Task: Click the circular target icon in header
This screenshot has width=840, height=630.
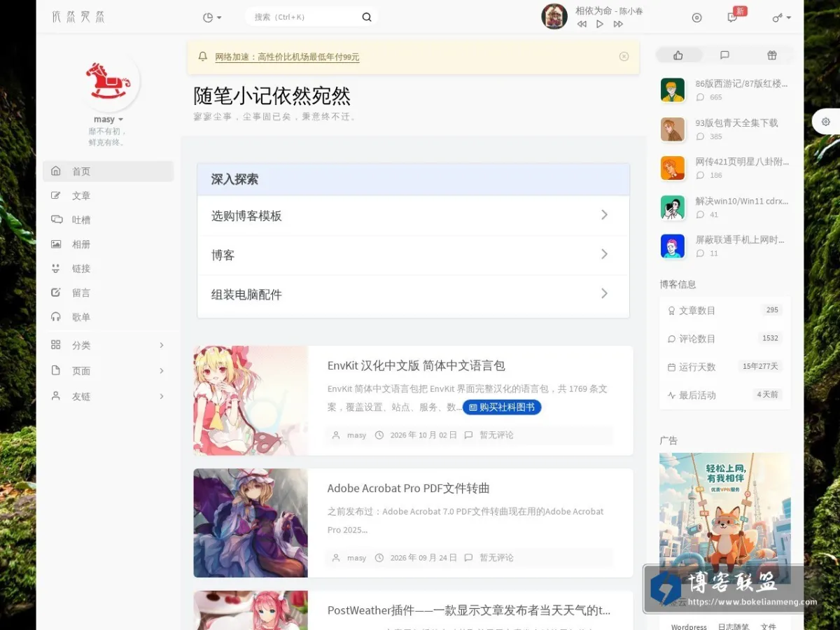Action: pyautogui.click(x=696, y=17)
